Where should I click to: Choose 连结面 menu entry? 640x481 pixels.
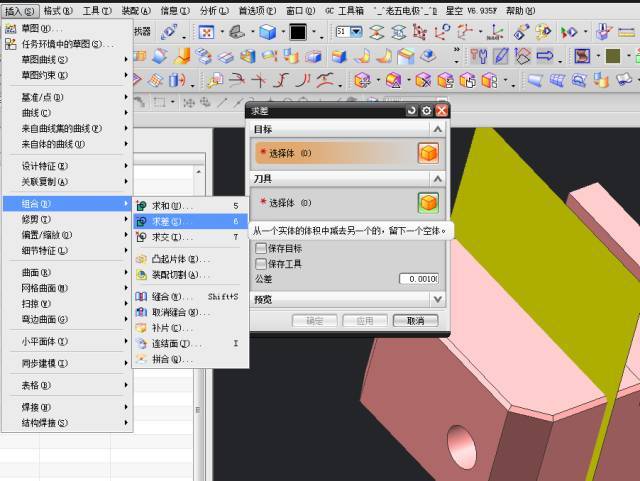tap(190, 343)
